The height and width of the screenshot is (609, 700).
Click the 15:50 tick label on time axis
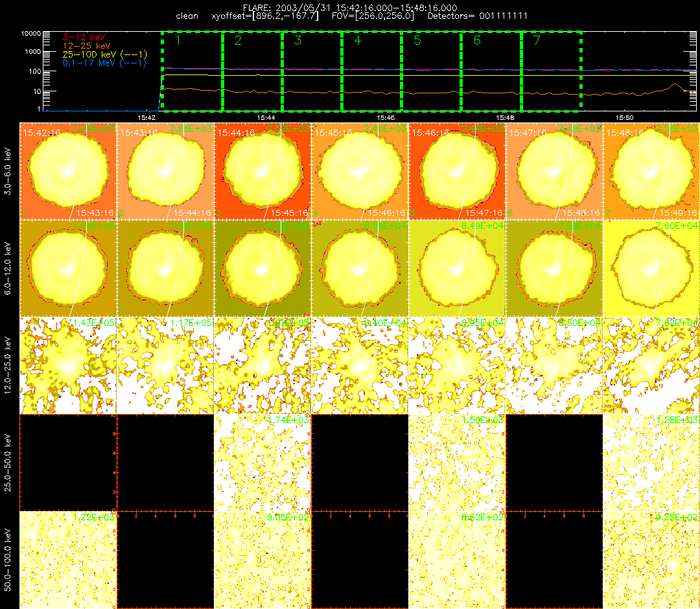(x=625, y=118)
